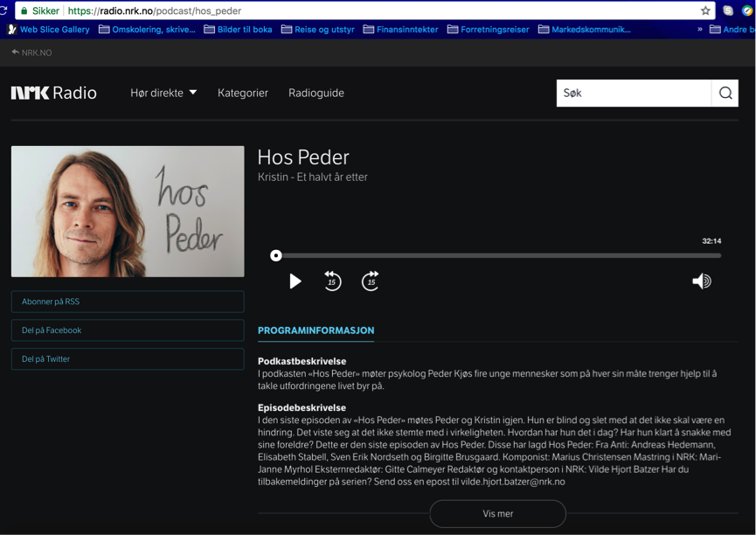Skip forward 15 seconds in the podcast
756x535 pixels.
(371, 281)
